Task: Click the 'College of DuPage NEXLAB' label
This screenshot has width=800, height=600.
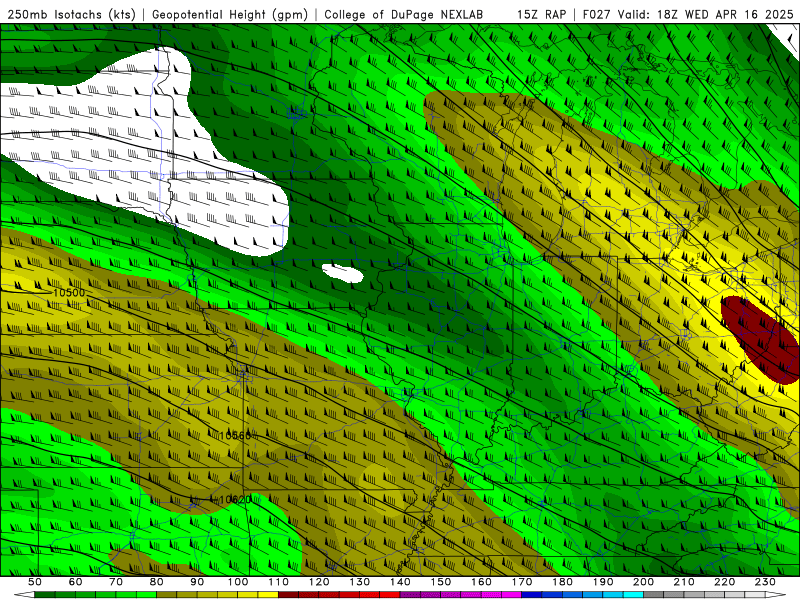Action: click(x=404, y=14)
